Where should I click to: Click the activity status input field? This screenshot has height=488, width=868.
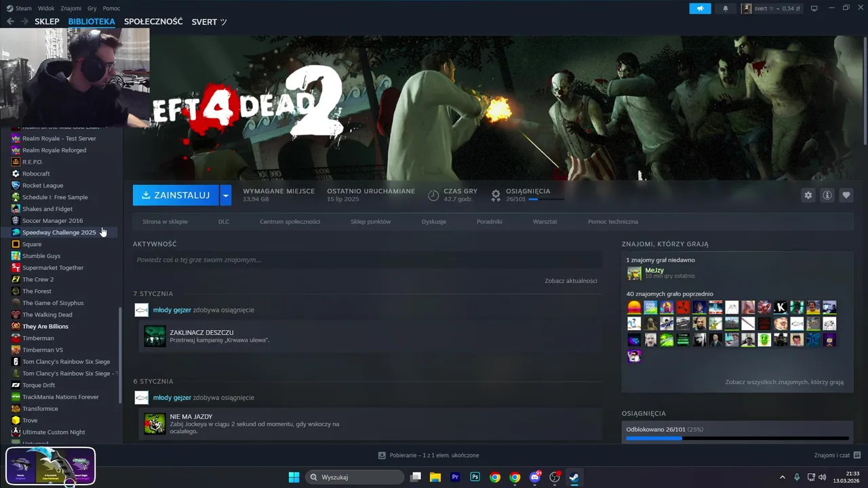pos(368,260)
